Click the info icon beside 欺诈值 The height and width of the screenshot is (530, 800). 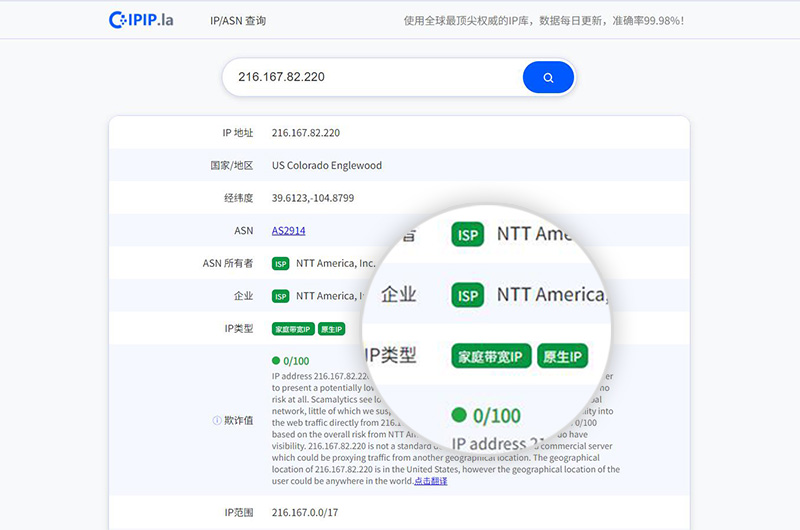pyautogui.click(x=217, y=421)
